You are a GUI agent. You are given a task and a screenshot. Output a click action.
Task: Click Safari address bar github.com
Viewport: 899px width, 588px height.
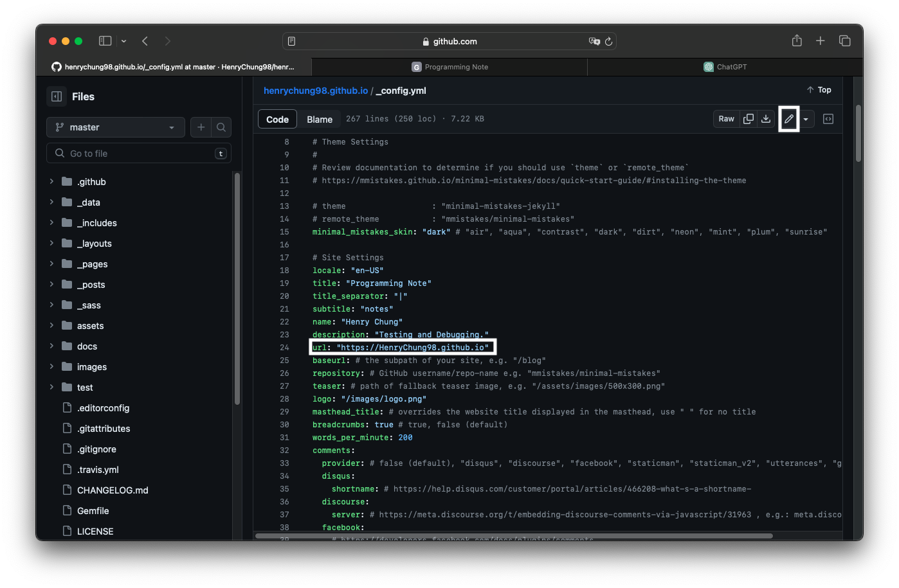pos(450,41)
